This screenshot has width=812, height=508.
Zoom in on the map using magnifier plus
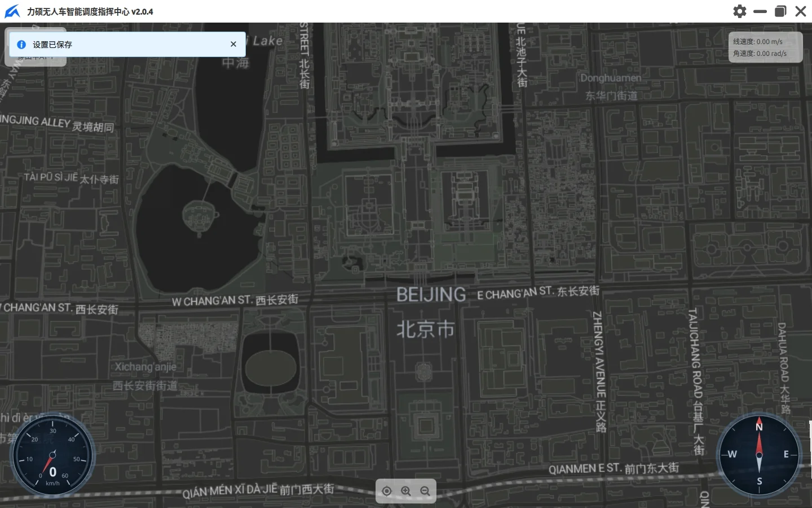click(406, 491)
